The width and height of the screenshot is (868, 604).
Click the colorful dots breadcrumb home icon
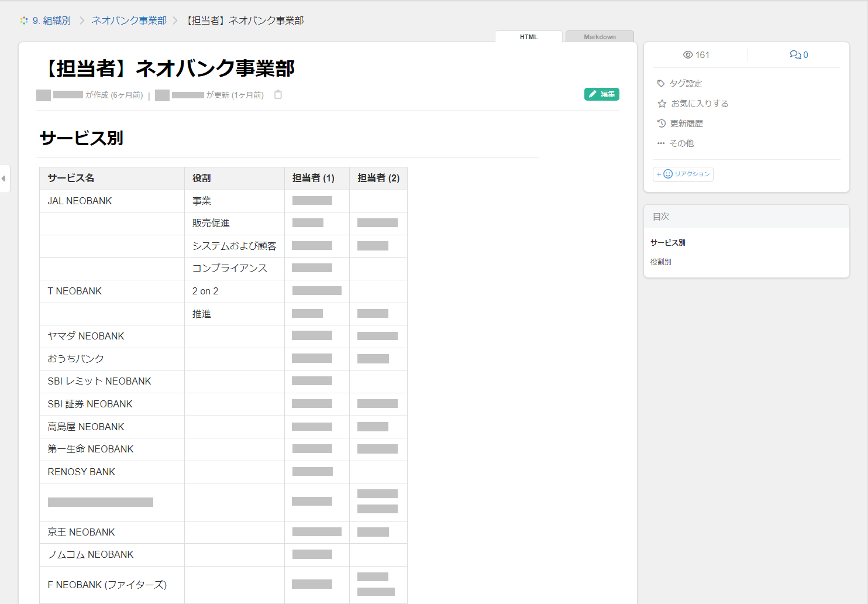click(24, 20)
